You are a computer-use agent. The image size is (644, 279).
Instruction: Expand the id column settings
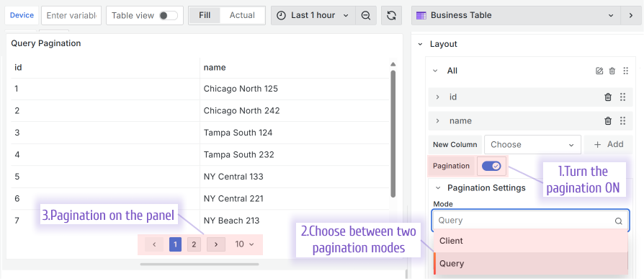click(438, 97)
